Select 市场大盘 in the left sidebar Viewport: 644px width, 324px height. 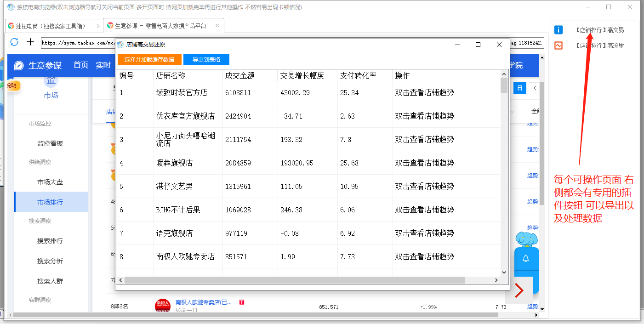point(50,182)
